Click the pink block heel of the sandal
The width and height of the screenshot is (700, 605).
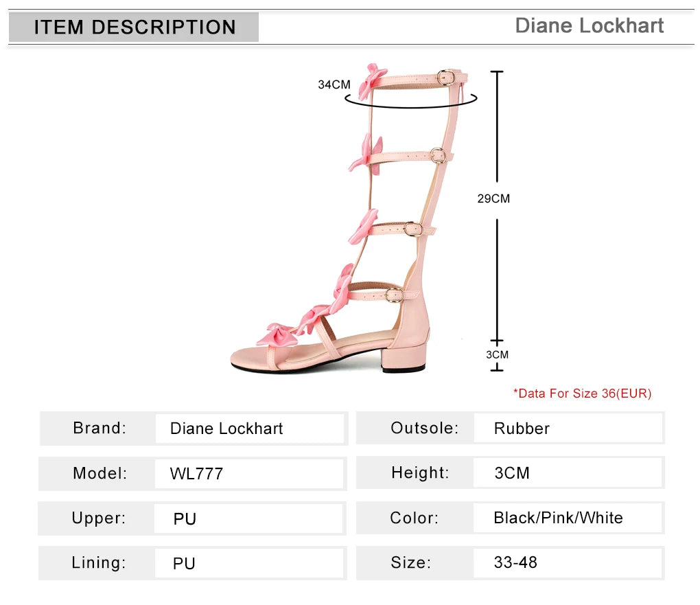[x=404, y=356]
